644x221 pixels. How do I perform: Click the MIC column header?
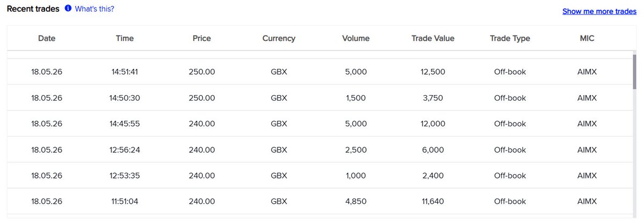point(587,38)
